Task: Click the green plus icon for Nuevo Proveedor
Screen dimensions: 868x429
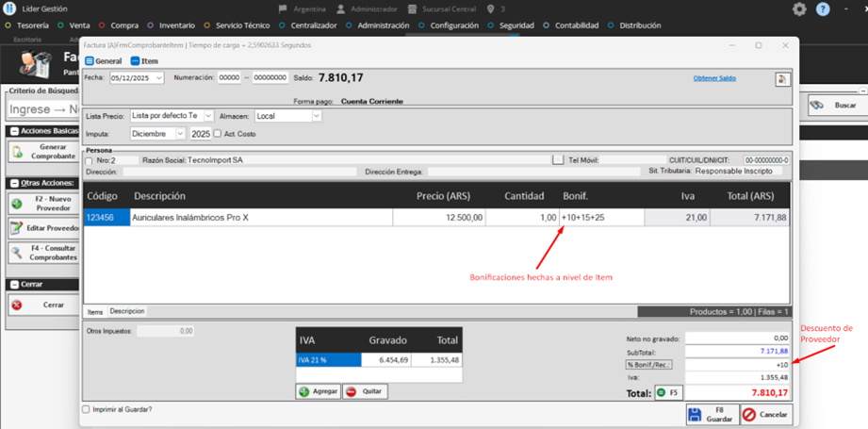Action: point(17,204)
